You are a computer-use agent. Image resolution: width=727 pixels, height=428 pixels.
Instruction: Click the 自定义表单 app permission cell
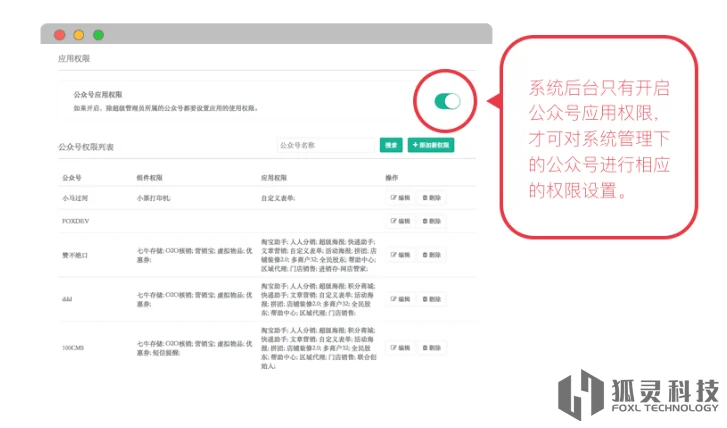(278, 198)
